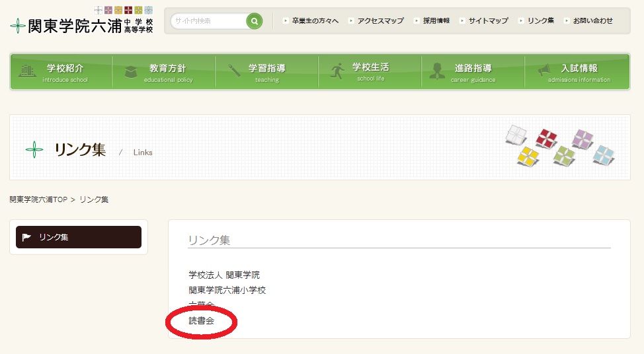Viewport: 644px width, 354px height.
Task: Open the 採用情報 link
Action: 436,20
